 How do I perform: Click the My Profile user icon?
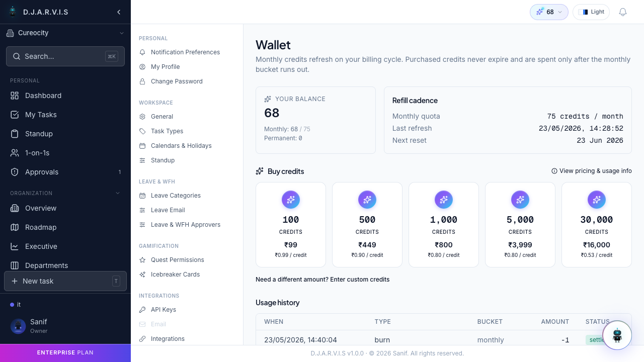click(x=142, y=67)
